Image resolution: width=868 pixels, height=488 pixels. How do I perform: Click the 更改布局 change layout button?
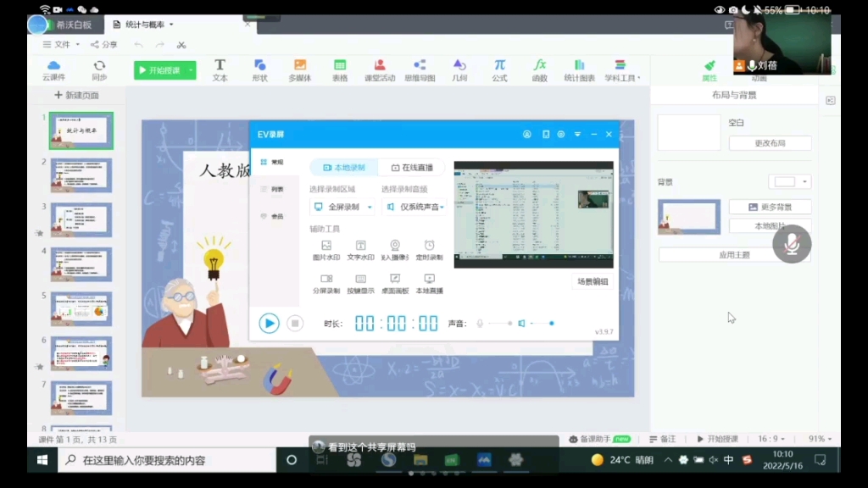(x=770, y=143)
